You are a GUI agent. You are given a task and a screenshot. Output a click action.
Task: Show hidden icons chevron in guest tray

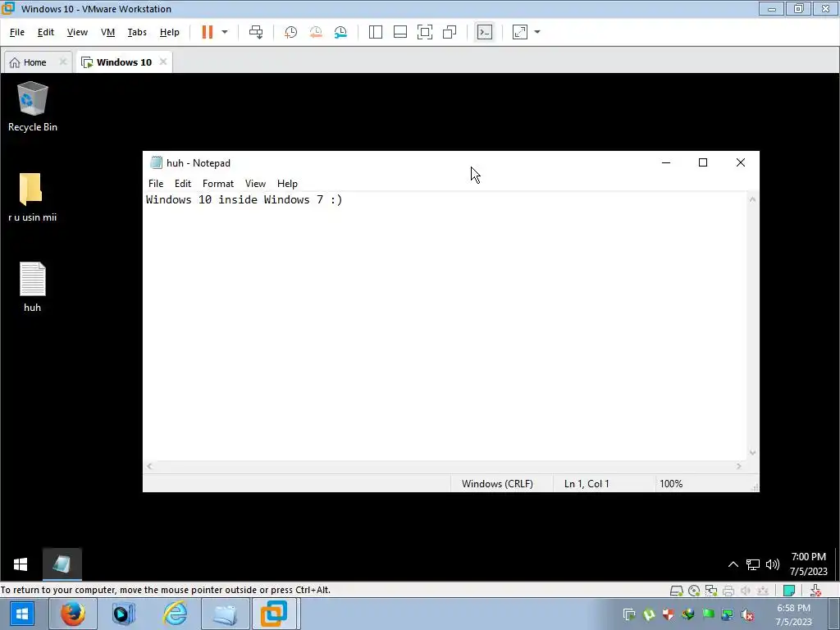pos(733,564)
